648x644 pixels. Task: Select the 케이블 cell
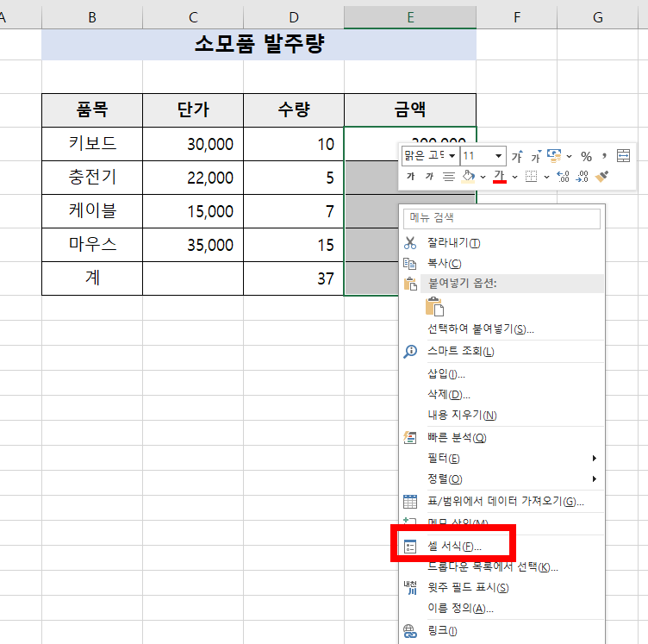92,211
